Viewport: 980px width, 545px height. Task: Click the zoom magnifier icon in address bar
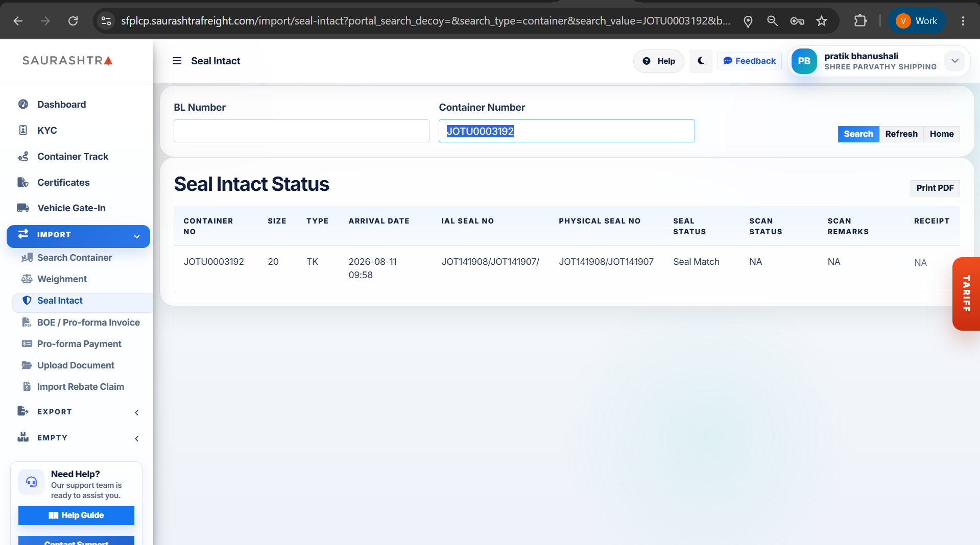(x=772, y=21)
